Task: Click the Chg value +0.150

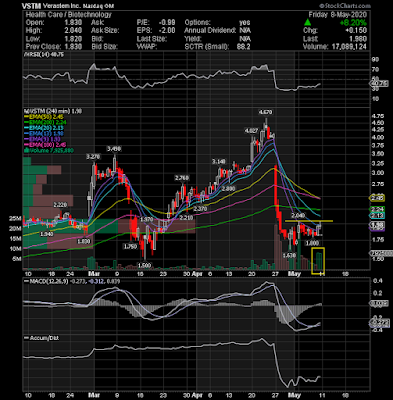Action: click(356, 30)
